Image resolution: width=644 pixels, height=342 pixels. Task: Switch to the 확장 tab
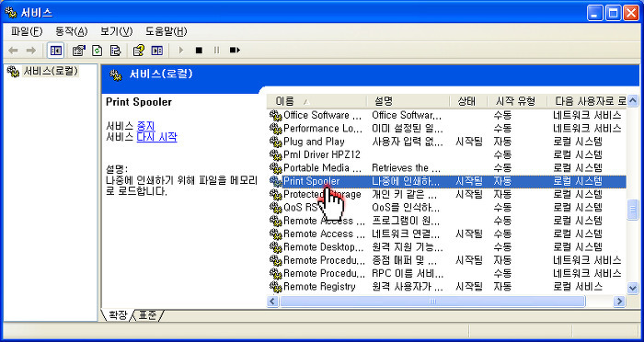coord(117,315)
